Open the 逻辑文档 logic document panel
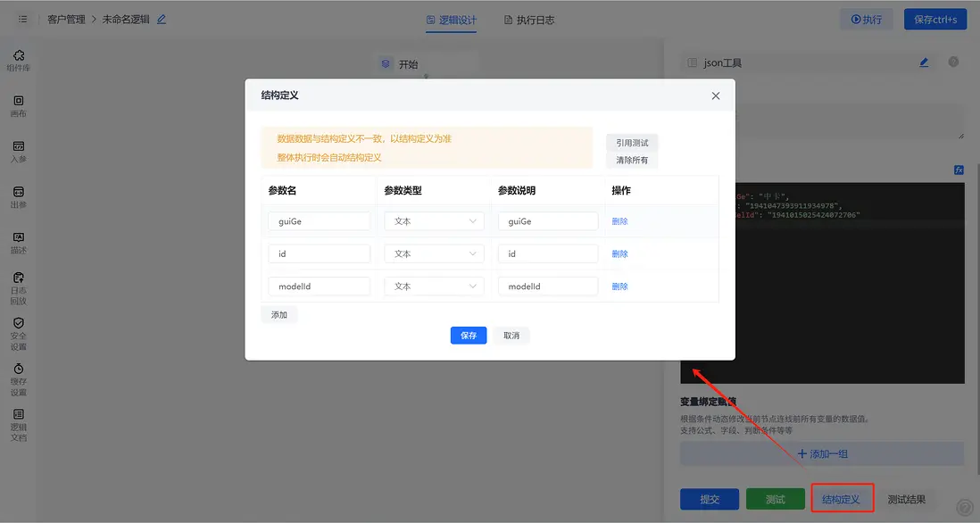Image resolution: width=980 pixels, height=523 pixels. 18,428
